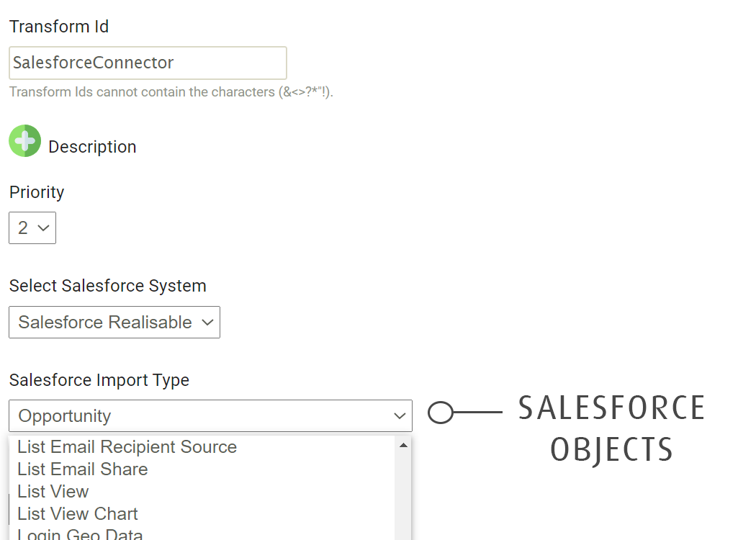Expand the Salesforce Realisable system dropdown

(x=114, y=323)
